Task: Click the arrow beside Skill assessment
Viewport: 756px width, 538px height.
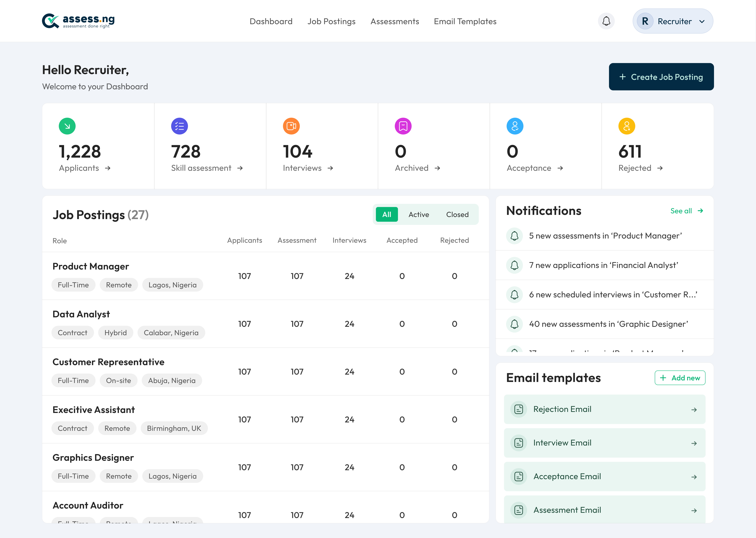Action: click(240, 168)
